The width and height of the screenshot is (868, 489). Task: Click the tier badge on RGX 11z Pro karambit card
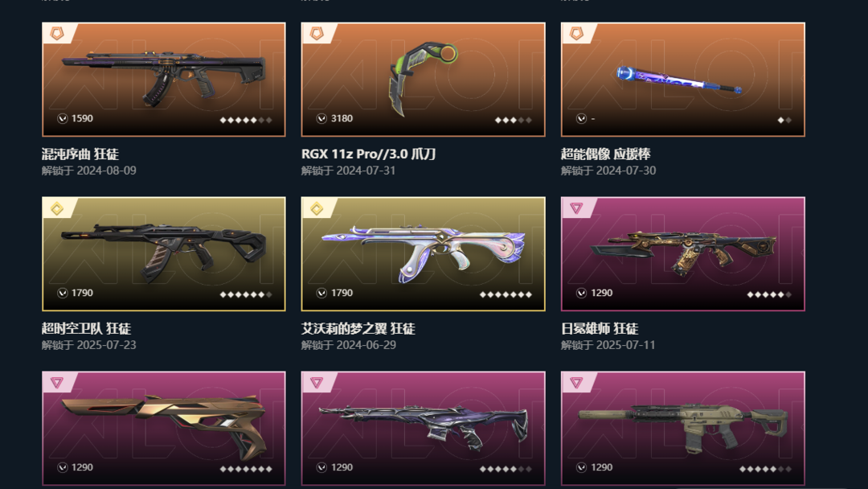[317, 34]
